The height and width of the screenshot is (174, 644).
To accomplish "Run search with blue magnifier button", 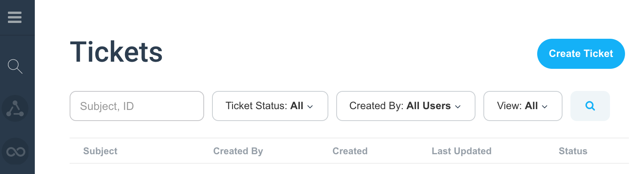I will click(590, 106).
